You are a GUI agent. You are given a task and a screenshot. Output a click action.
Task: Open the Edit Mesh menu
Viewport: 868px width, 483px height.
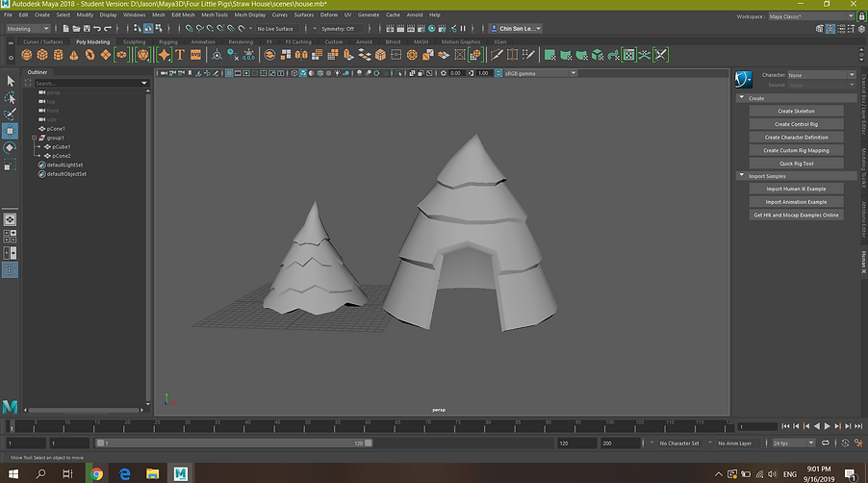[x=183, y=15]
